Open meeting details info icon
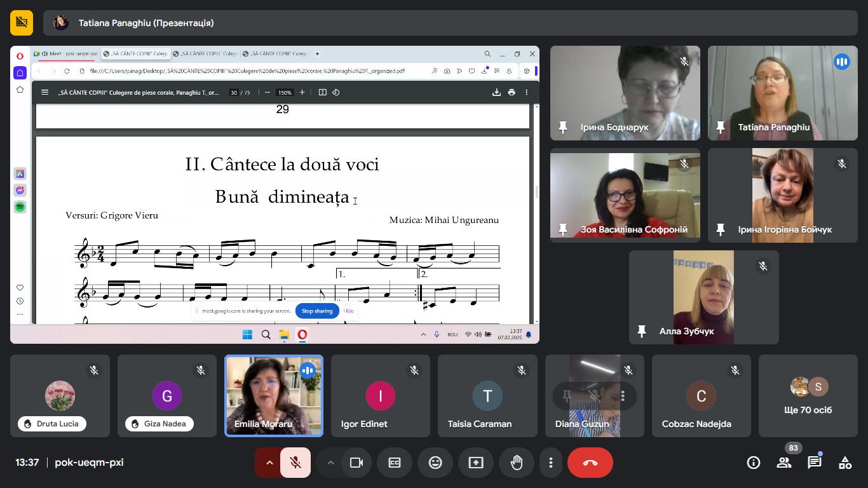Viewport: 868px width, 488px height. click(x=754, y=463)
